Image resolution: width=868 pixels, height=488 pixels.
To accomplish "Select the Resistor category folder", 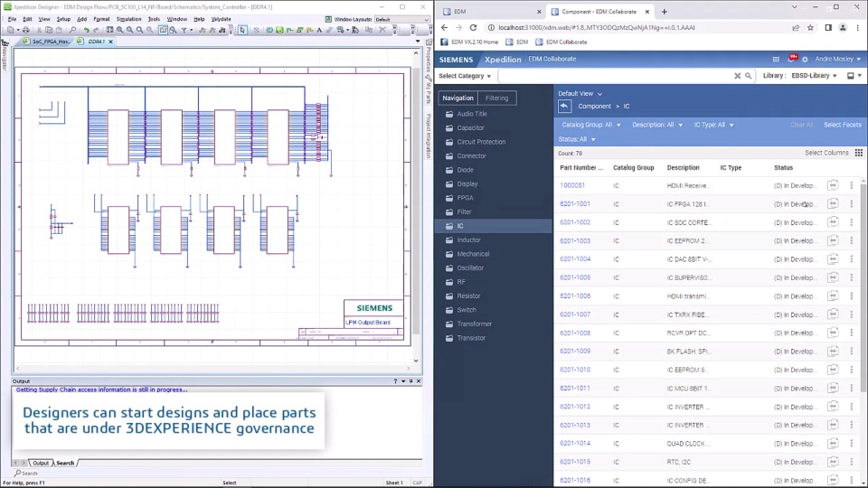I will [468, 296].
